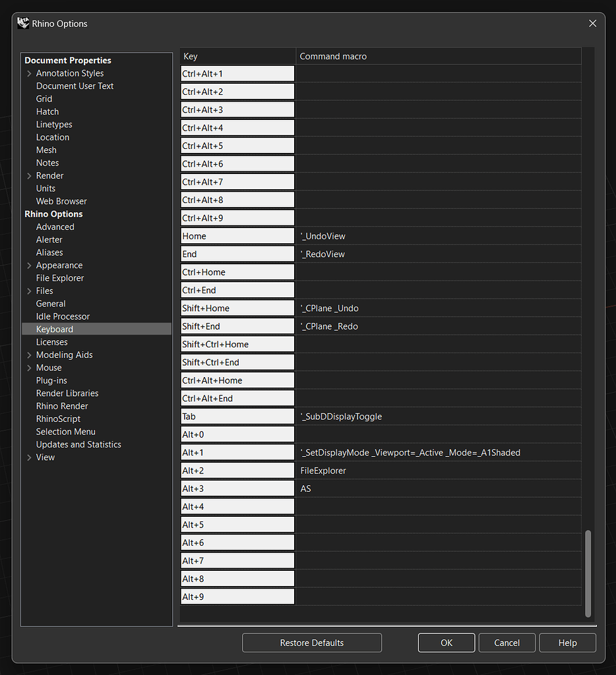
Task: Select the Alt+7 key cell
Action: [x=237, y=561]
